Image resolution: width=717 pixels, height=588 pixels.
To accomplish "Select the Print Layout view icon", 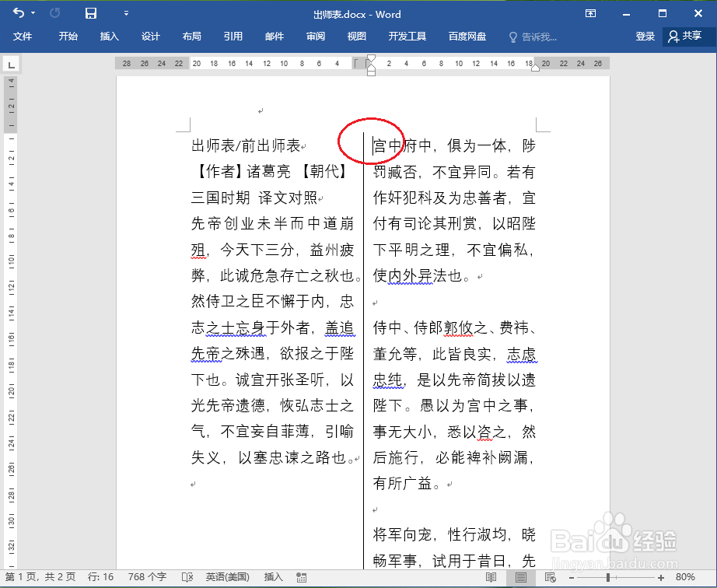I will point(520,578).
